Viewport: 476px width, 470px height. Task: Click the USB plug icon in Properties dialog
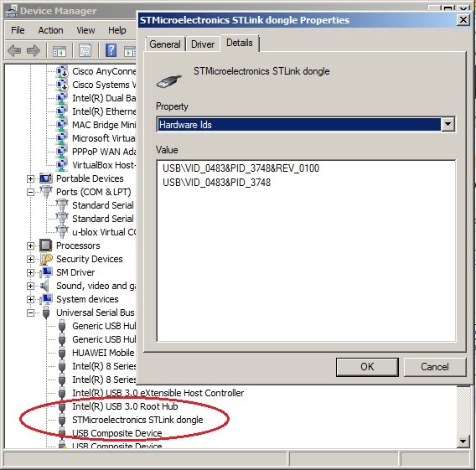coord(169,80)
